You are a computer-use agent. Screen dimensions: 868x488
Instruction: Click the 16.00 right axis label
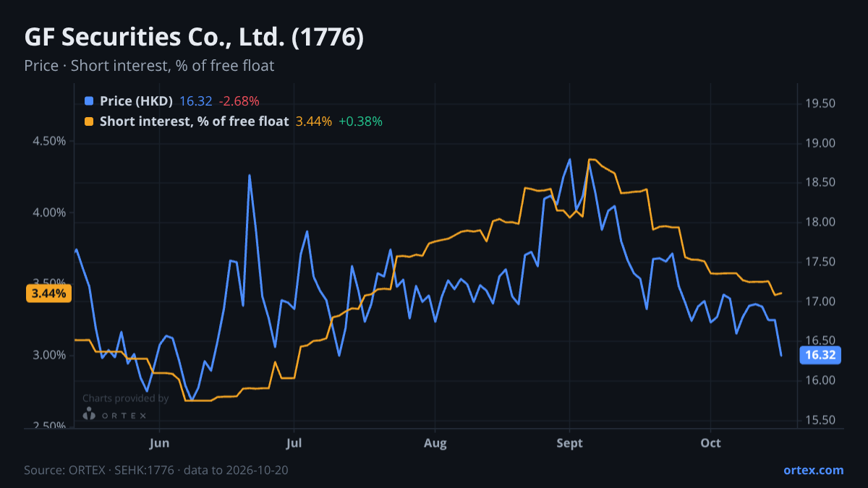pos(820,380)
